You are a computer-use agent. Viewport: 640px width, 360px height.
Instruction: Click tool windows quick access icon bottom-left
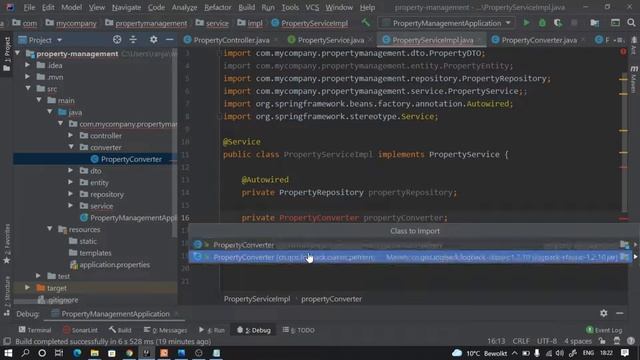point(7,341)
